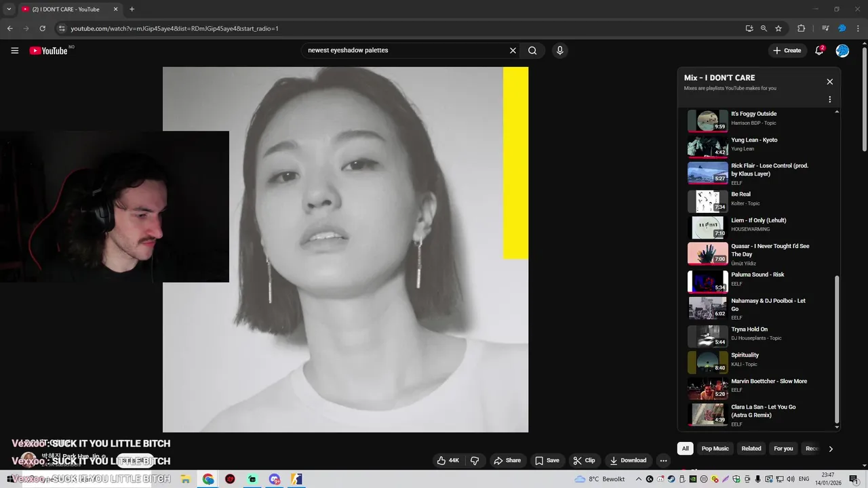Open the zoom magnifier in address bar

pos(764,28)
